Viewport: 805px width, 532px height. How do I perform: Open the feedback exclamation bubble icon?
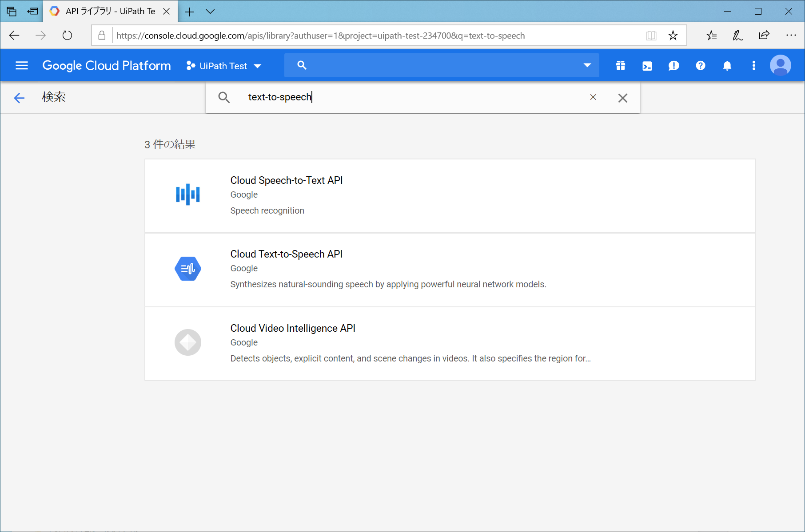pyautogui.click(x=674, y=66)
